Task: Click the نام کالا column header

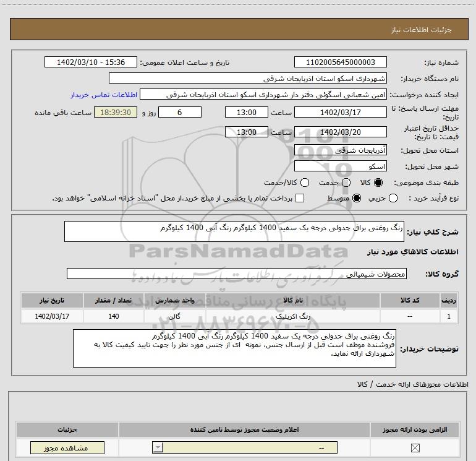Action: coord(293,300)
